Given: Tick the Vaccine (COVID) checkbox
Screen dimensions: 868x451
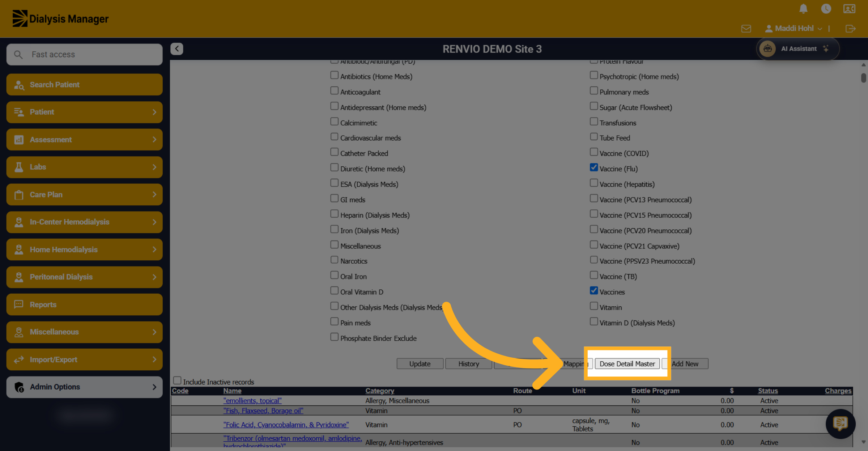Looking at the screenshot, I should click(593, 152).
